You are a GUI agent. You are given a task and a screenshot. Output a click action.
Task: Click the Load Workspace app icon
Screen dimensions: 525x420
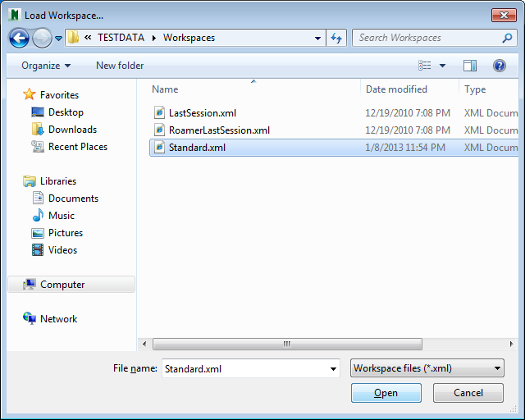click(x=14, y=15)
